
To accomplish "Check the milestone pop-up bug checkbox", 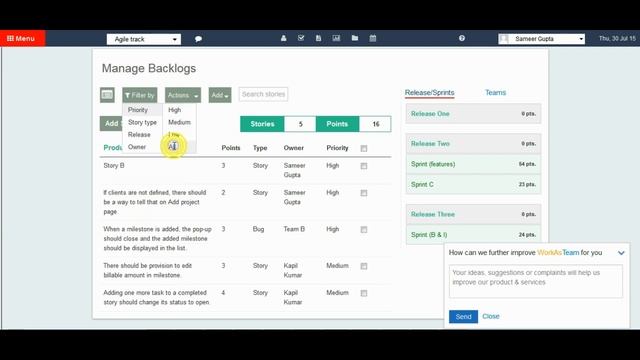I will (x=364, y=230).
